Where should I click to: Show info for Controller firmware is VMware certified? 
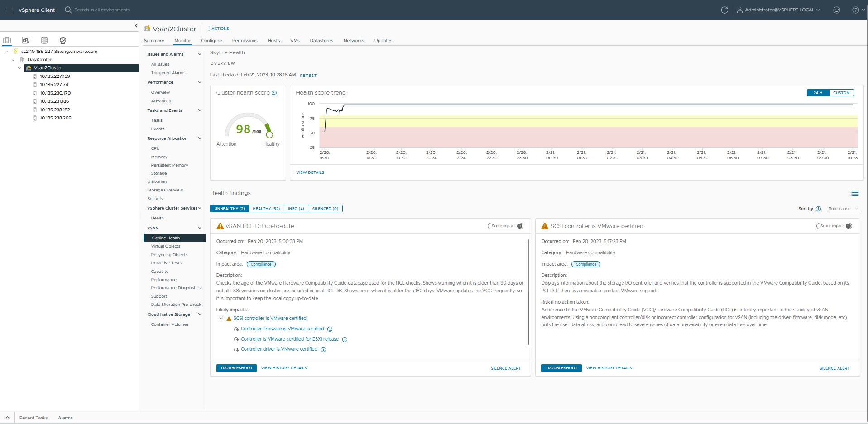click(330, 329)
